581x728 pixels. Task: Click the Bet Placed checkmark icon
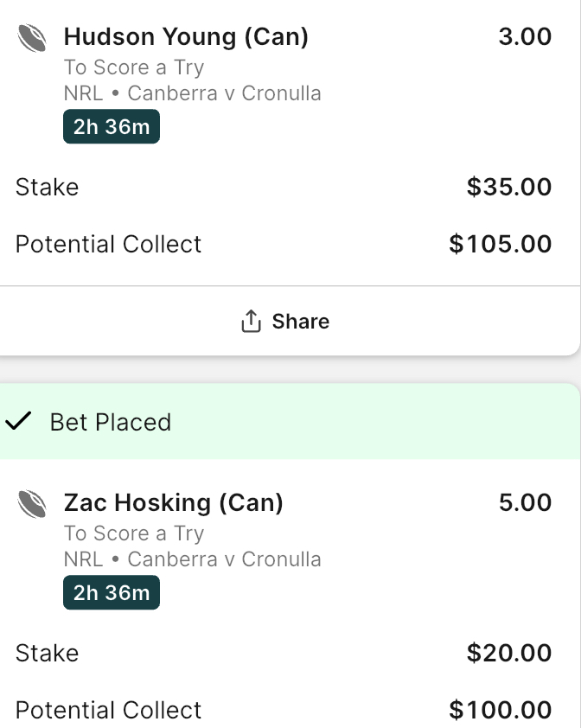tap(18, 421)
